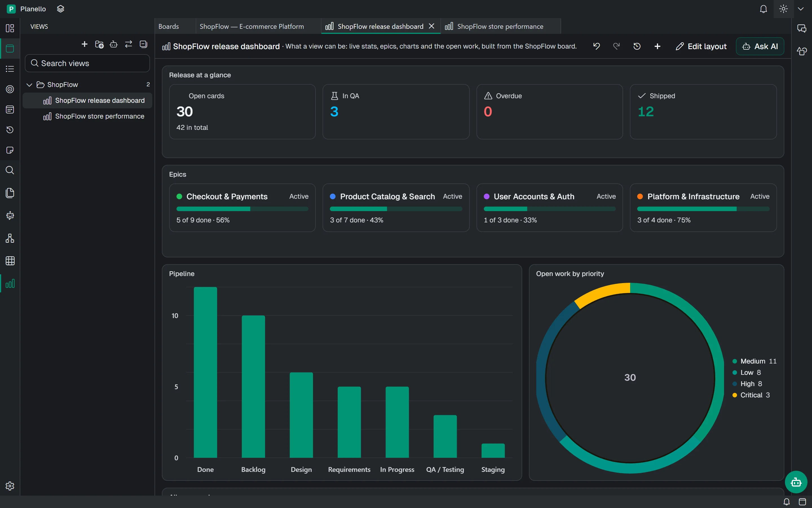Click the Backlog bar in Pipeline chart
Image resolution: width=812 pixels, height=508 pixels.
253,386
